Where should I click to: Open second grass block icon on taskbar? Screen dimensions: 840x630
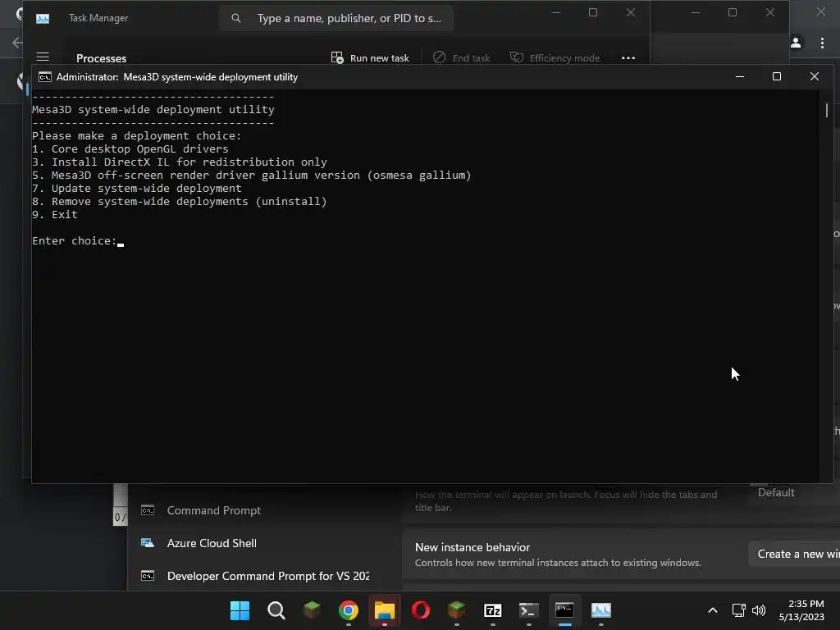tap(456, 610)
